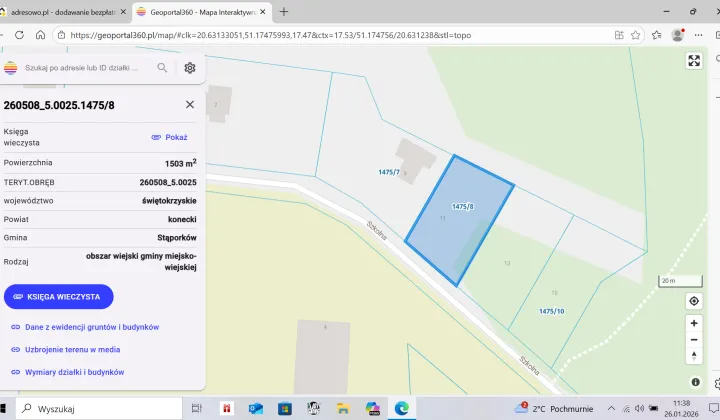This screenshot has height=420, width=720.
Task: Close the adresowo.pl tab
Action: [123, 12]
